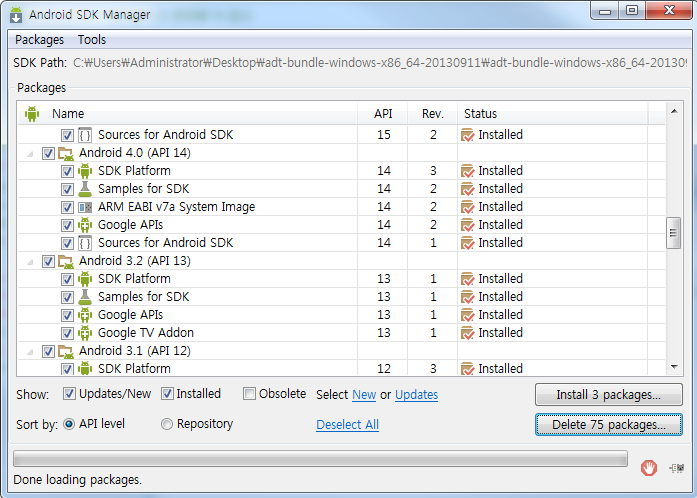Click the Android robot icon in Name header
The image size is (697, 498).
pos(32,114)
